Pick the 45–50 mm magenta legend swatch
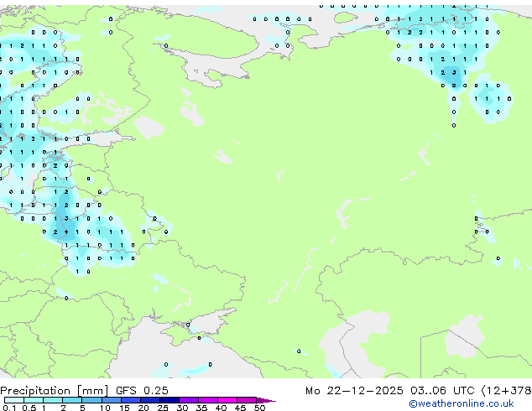 pos(247,400)
